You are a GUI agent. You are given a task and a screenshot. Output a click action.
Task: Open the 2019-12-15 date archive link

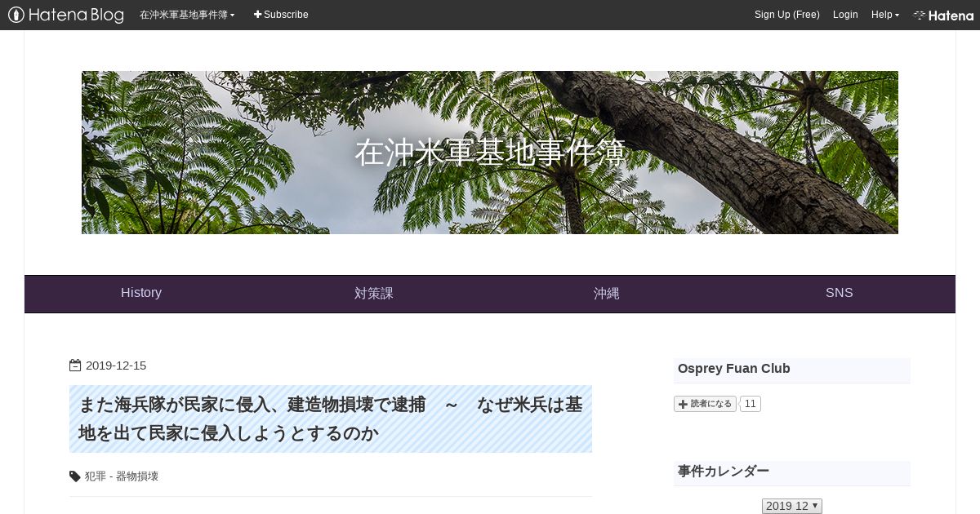[x=116, y=366]
